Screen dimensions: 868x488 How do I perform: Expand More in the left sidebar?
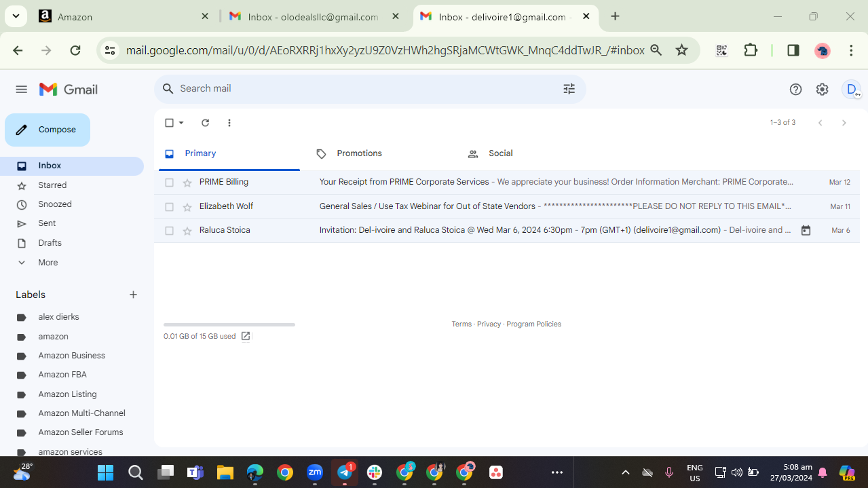pos(48,263)
